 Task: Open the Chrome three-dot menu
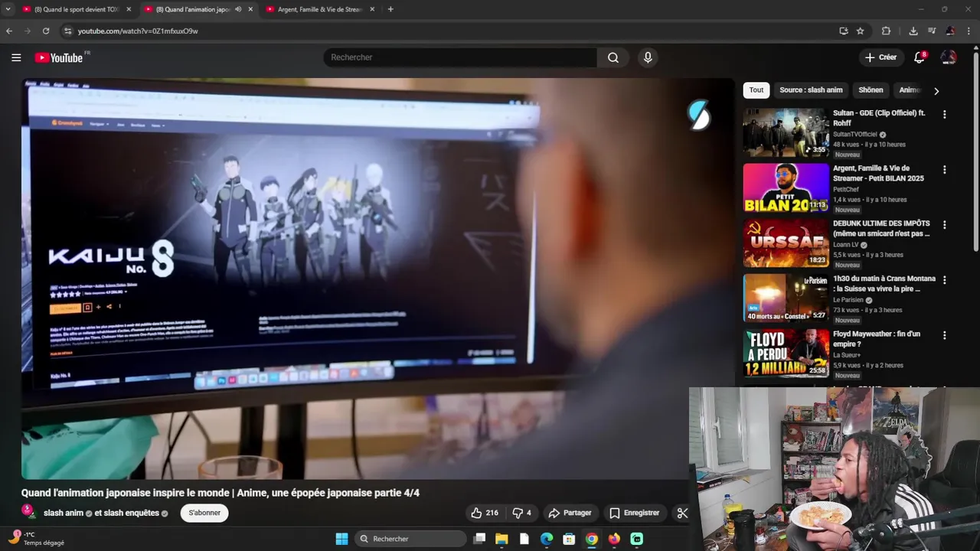click(969, 31)
